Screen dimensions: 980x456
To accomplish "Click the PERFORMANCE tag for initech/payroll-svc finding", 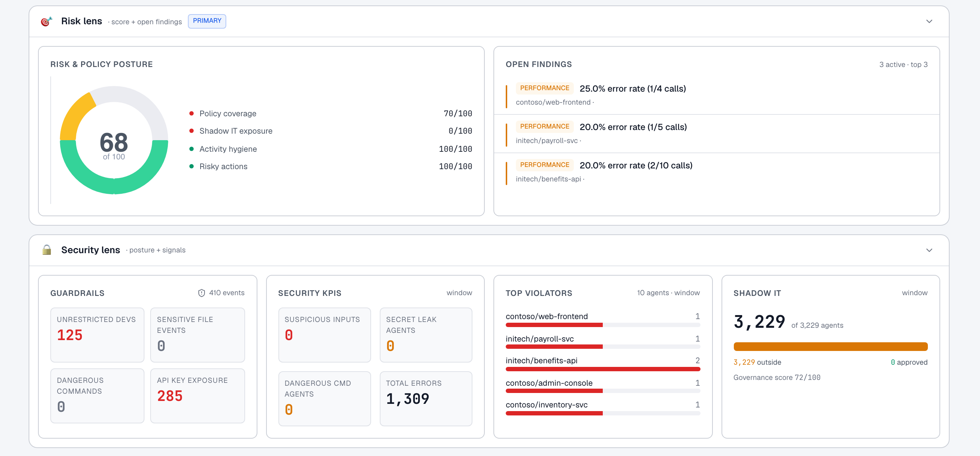I will pyautogui.click(x=544, y=127).
